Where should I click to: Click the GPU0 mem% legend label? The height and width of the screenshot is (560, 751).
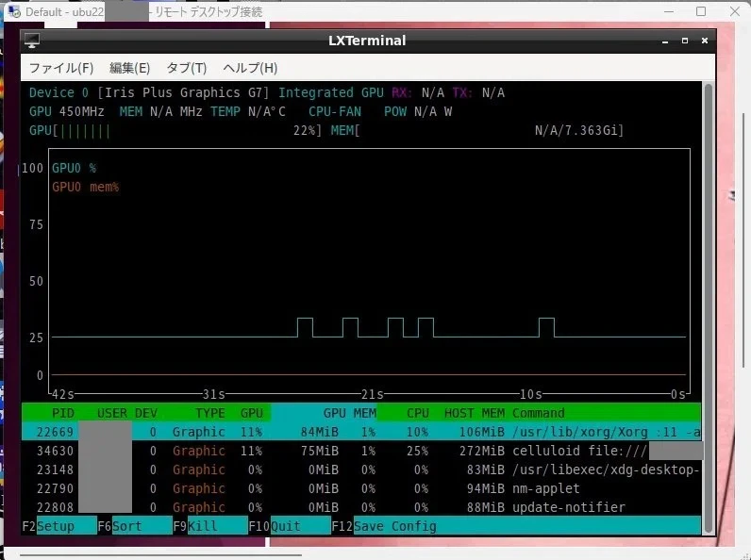[x=85, y=187]
